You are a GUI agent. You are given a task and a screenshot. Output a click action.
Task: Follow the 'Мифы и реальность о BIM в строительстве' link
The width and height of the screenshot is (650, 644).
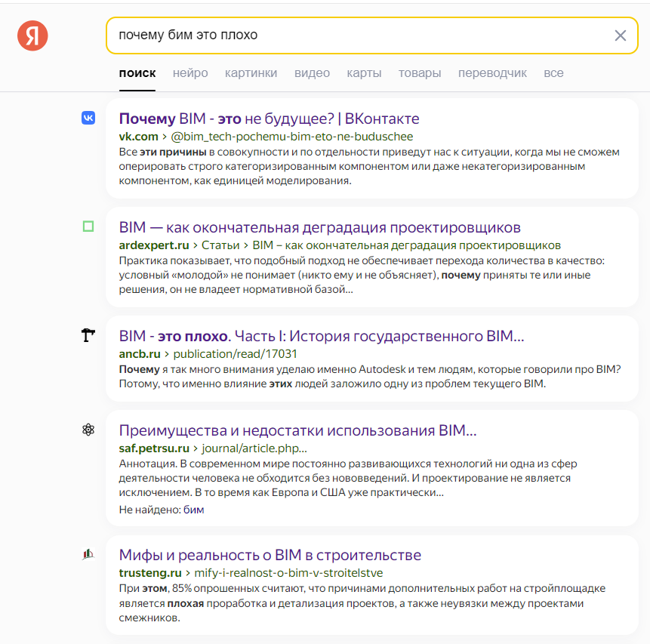(271, 555)
